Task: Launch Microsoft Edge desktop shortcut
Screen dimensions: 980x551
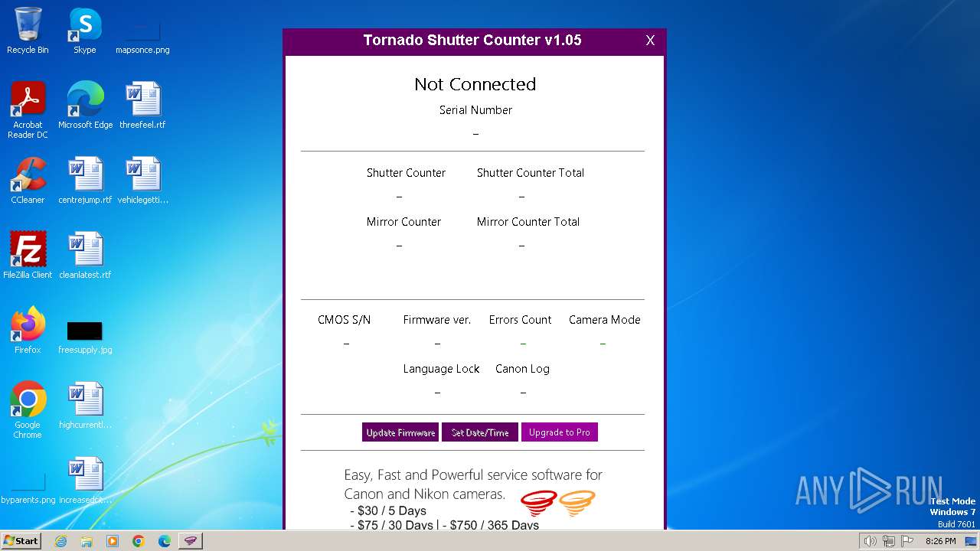Action: point(85,106)
